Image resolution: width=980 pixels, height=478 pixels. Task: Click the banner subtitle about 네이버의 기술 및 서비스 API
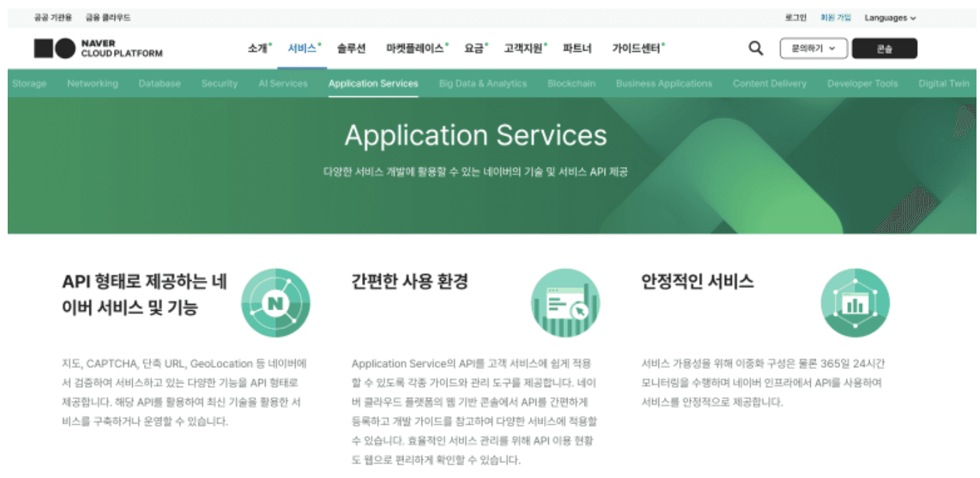pos(476,171)
